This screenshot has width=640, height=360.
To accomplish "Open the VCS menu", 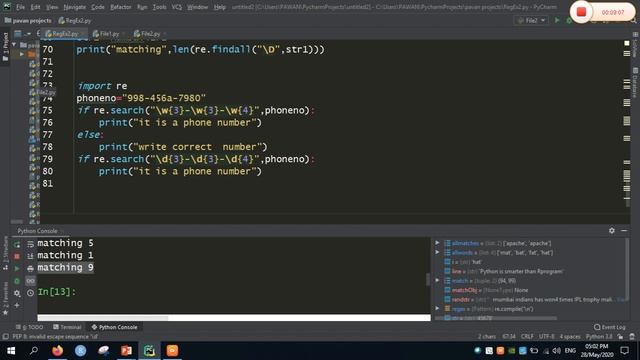I will (177, 7).
